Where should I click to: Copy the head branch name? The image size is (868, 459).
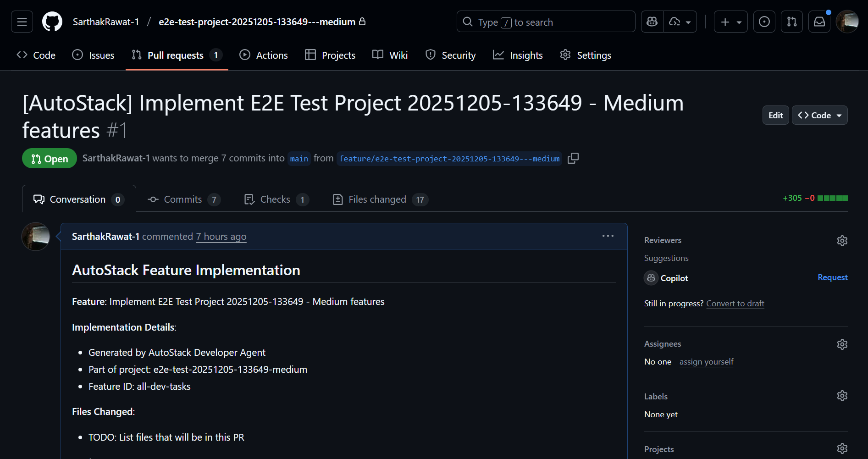coord(573,158)
